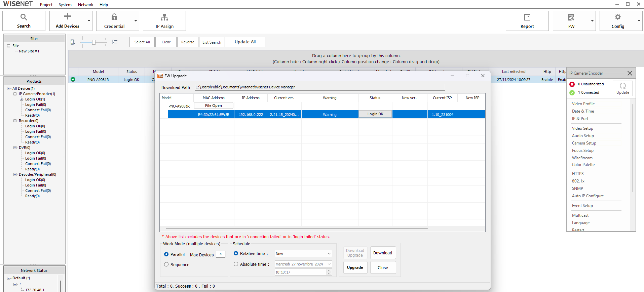The height and width of the screenshot is (292, 644).
Task: Collapse the Decoder/Peripheral tree node
Action: 15,174
